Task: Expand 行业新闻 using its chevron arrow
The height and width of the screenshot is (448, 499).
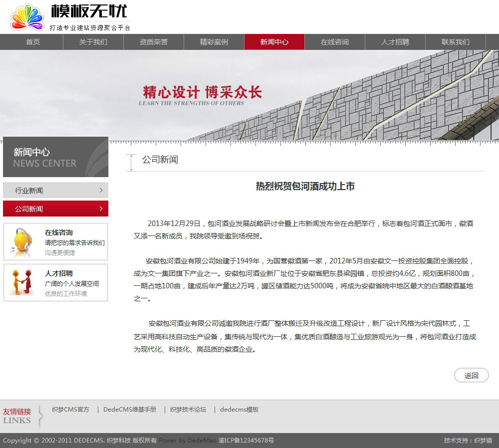Action: point(101,190)
